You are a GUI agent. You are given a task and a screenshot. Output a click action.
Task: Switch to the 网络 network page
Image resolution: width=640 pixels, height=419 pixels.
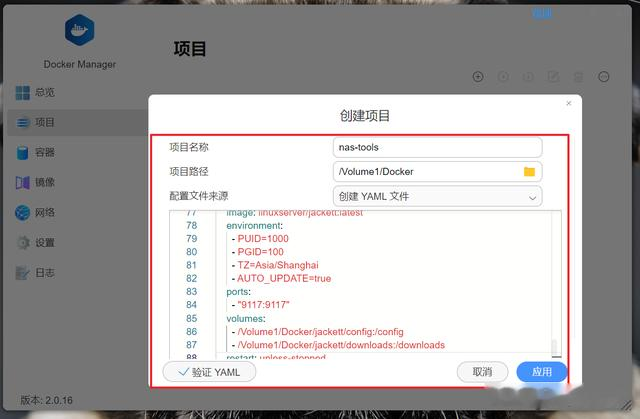pos(45,212)
